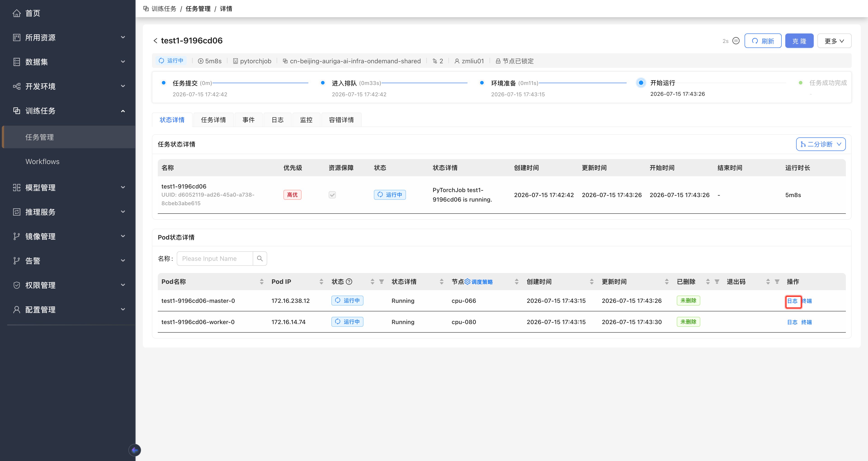Viewport: 868px width, 461px height.
Task: Expand the 镜像管理 sidebar menu chevron
Action: pyautogui.click(x=123, y=236)
